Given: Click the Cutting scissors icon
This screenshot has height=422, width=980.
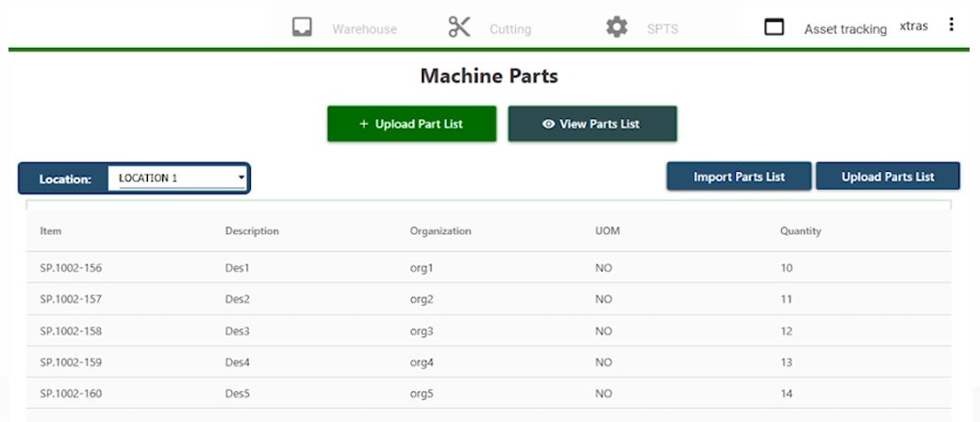Looking at the screenshot, I should coord(459,27).
